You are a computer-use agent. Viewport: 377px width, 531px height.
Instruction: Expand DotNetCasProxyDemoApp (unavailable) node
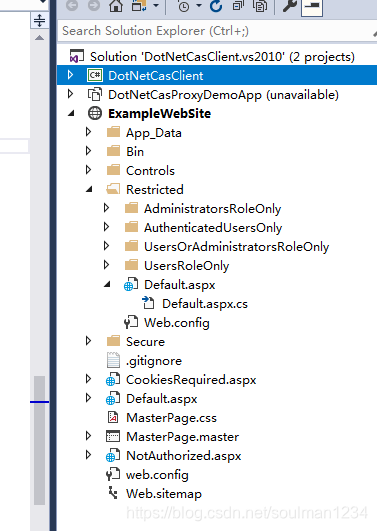(70, 94)
